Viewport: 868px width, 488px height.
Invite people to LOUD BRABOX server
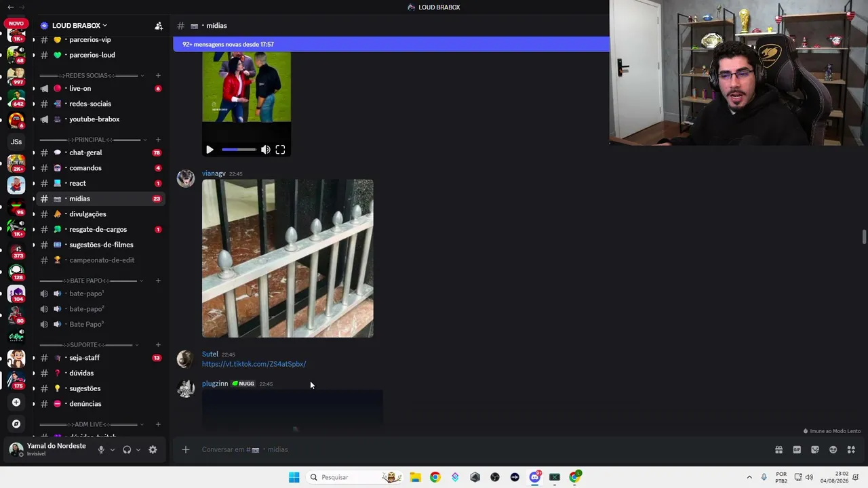coord(159,26)
